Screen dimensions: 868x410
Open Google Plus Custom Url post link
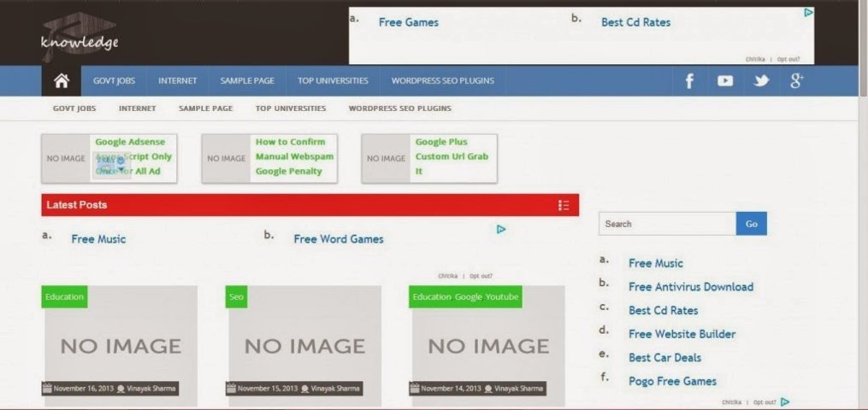coord(452,156)
